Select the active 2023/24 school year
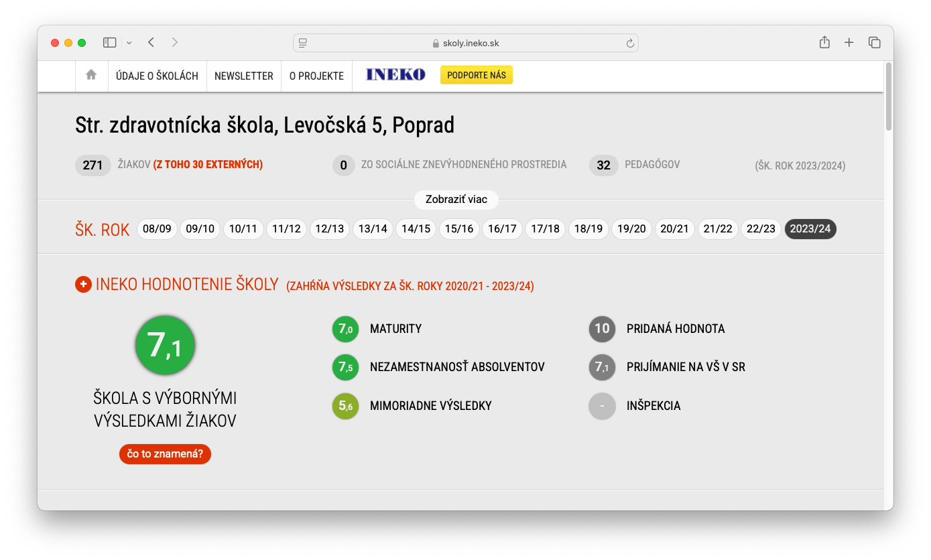931x560 pixels. tap(810, 229)
